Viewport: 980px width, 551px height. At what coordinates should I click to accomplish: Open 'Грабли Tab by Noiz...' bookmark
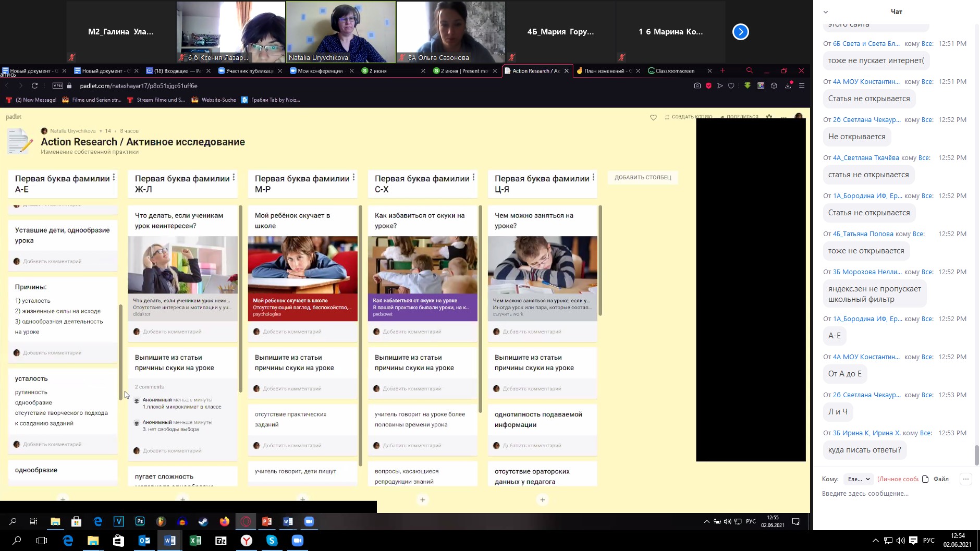tap(271, 100)
